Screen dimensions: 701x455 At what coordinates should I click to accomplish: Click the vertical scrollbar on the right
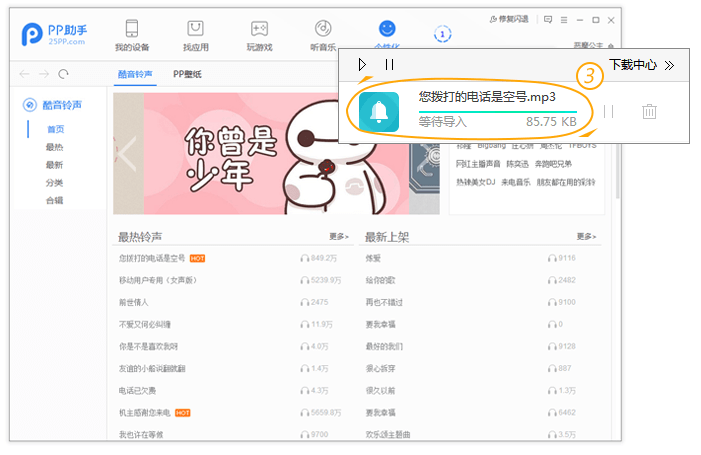[617, 172]
